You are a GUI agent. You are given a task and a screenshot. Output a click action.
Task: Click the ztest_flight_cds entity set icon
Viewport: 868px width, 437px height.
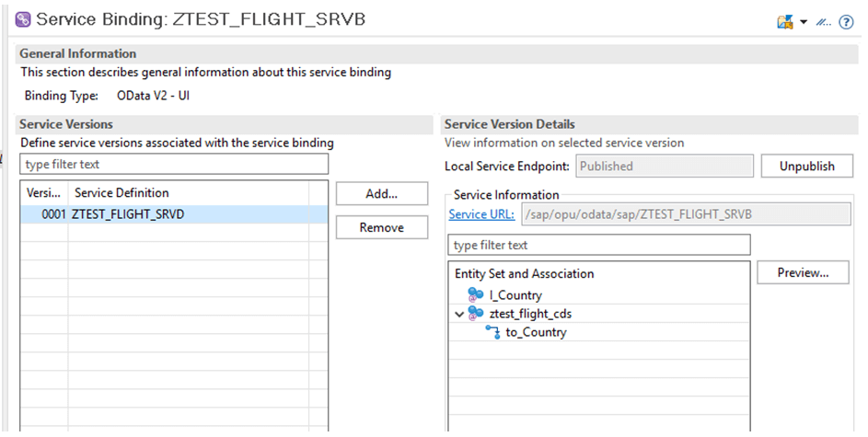click(476, 313)
